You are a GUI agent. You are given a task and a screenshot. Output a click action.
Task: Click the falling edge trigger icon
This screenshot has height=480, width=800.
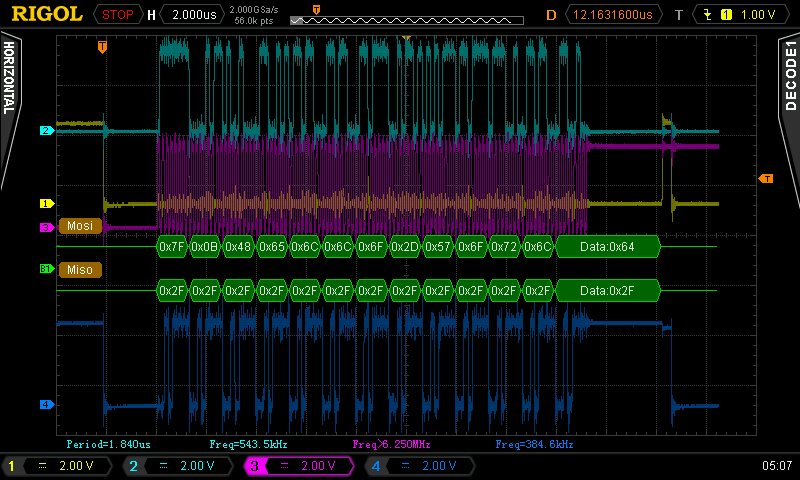[x=708, y=15]
